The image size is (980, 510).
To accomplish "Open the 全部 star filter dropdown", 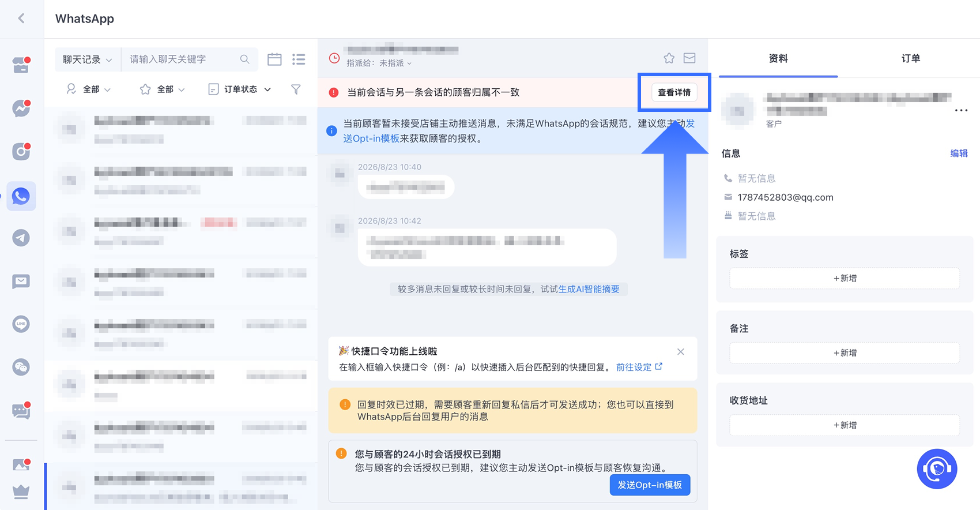I will coord(163,89).
